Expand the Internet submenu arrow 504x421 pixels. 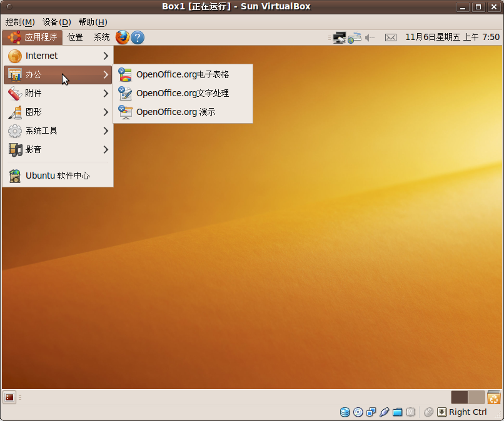(x=106, y=56)
